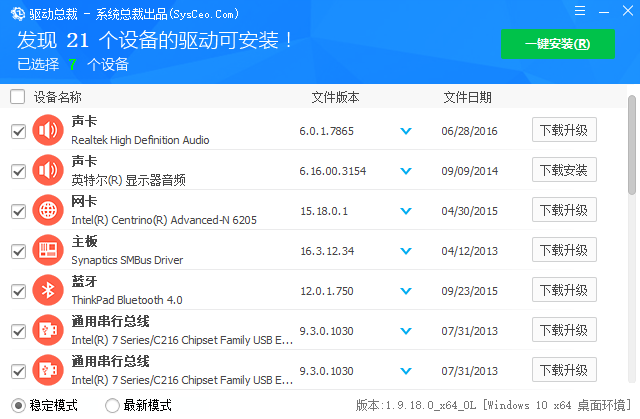Uncheck the first Intel 7 Series USB row
This screenshot has width=640, height=419.
coord(18,331)
